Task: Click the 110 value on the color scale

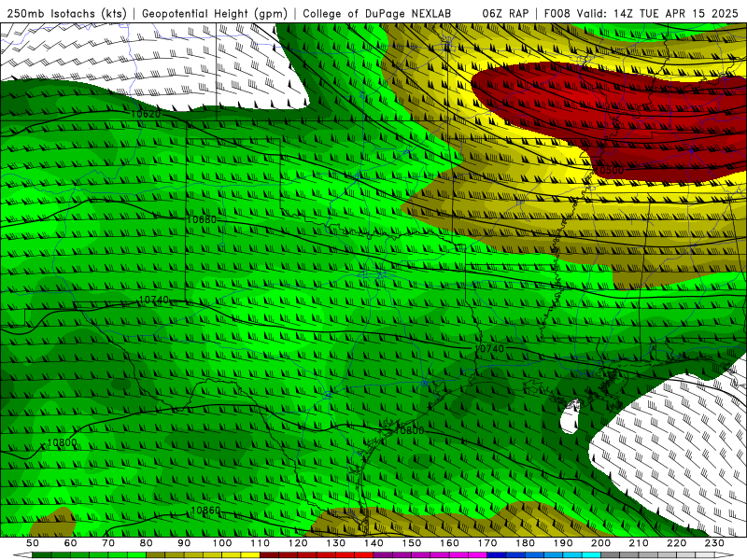Action: tap(261, 543)
